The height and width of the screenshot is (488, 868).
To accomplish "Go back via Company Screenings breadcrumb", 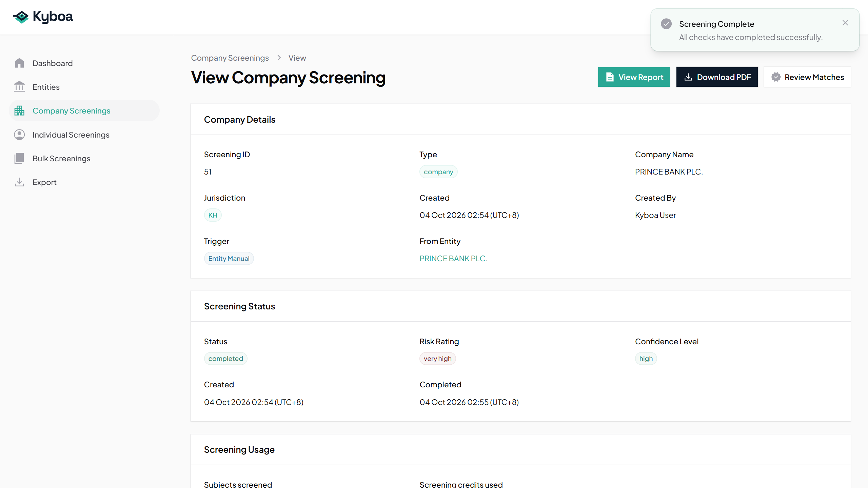I will click(230, 58).
